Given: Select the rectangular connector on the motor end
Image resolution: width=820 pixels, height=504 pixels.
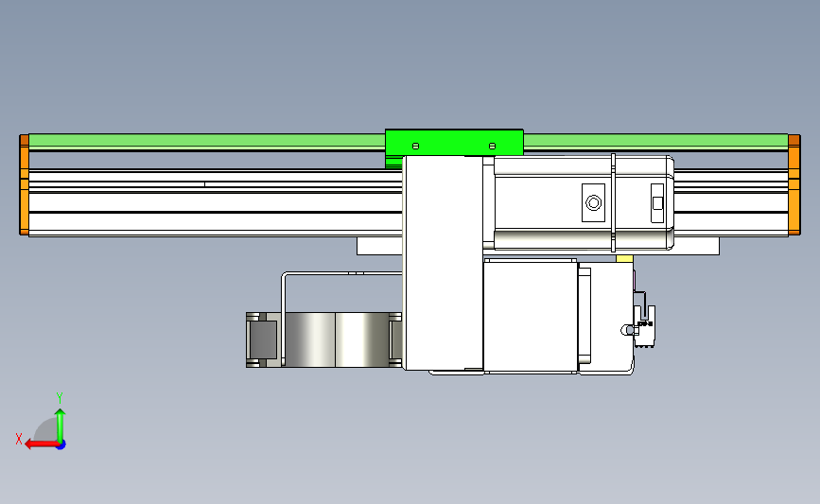Looking at the screenshot, I should [657, 203].
